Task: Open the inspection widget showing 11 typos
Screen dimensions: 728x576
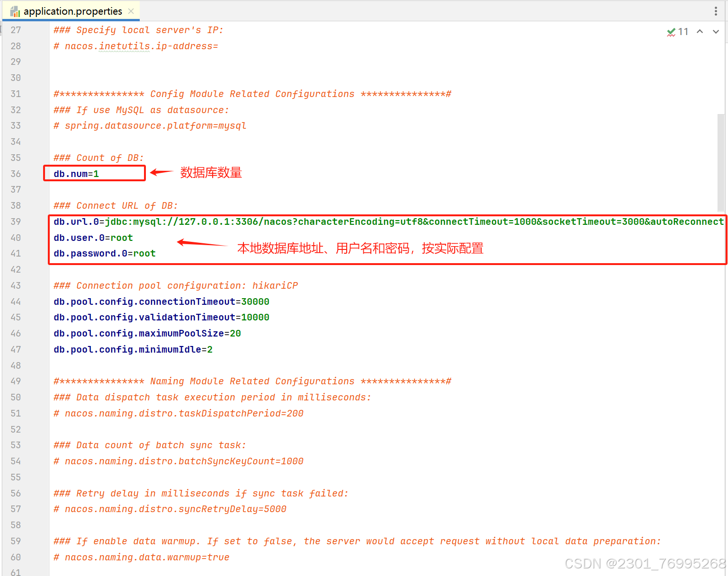Action: [x=677, y=32]
